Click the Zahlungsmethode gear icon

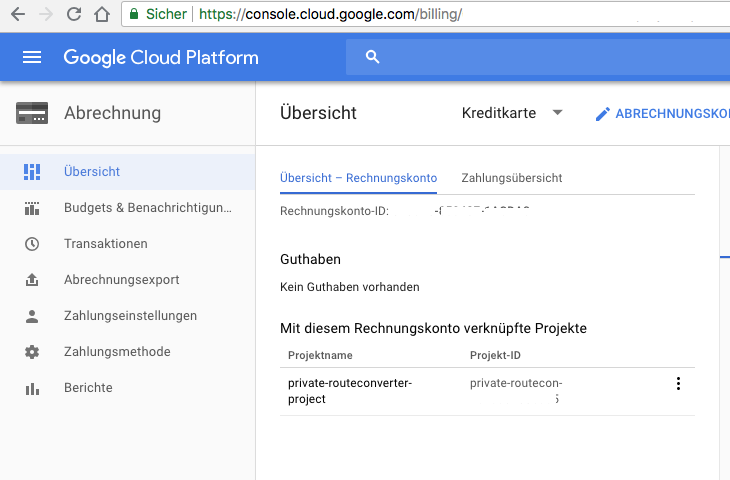click(x=32, y=352)
